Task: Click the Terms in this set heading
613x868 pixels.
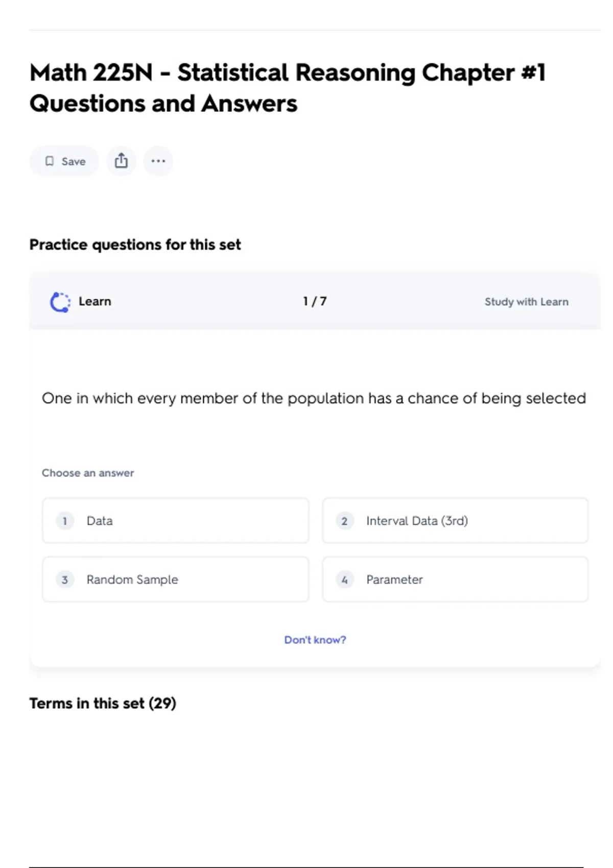Action: tap(103, 703)
